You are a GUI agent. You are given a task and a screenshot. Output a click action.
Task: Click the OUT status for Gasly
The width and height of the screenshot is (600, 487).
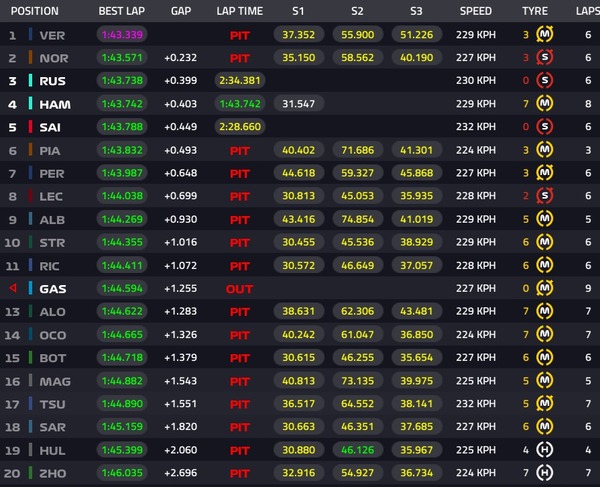point(240,289)
